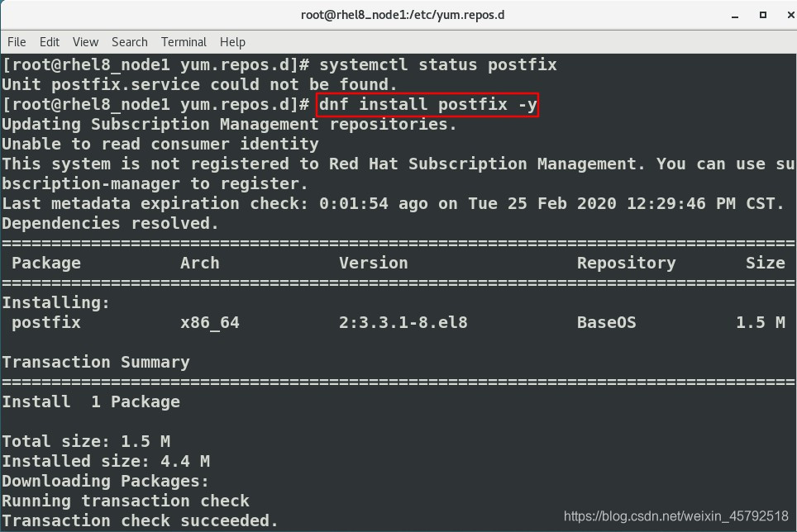797x532 pixels.
Task: Close the terminal window
Action: tap(790, 15)
